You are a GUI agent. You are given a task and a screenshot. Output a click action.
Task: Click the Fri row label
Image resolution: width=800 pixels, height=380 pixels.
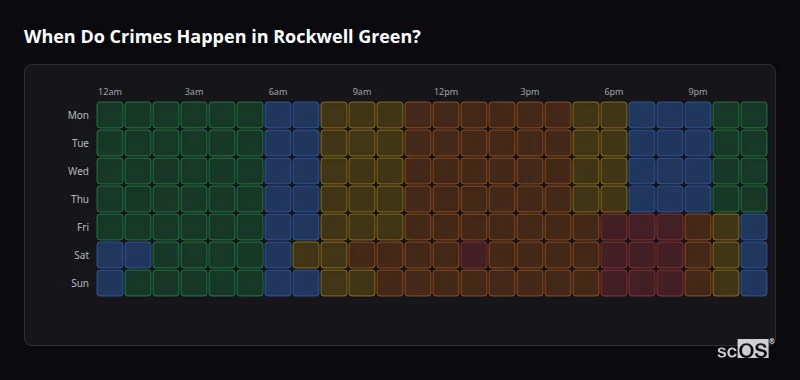coord(83,227)
